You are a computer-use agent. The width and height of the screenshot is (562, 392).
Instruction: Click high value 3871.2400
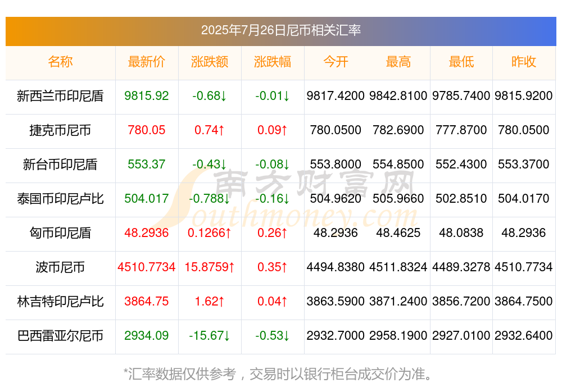tap(398, 302)
